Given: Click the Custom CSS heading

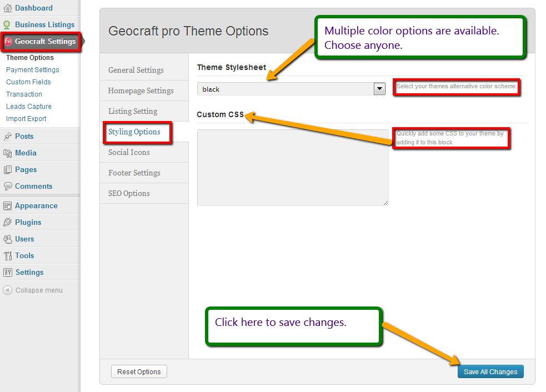Looking at the screenshot, I should point(220,114).
